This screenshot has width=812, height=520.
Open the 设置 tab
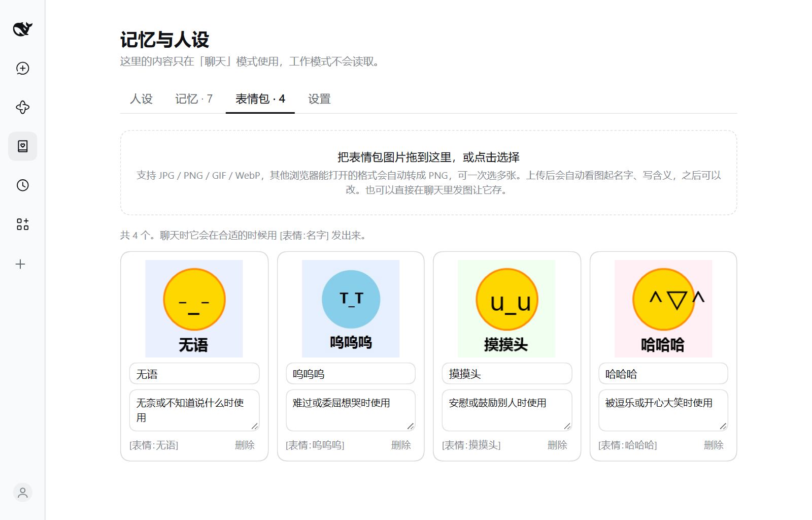(319, 99)
